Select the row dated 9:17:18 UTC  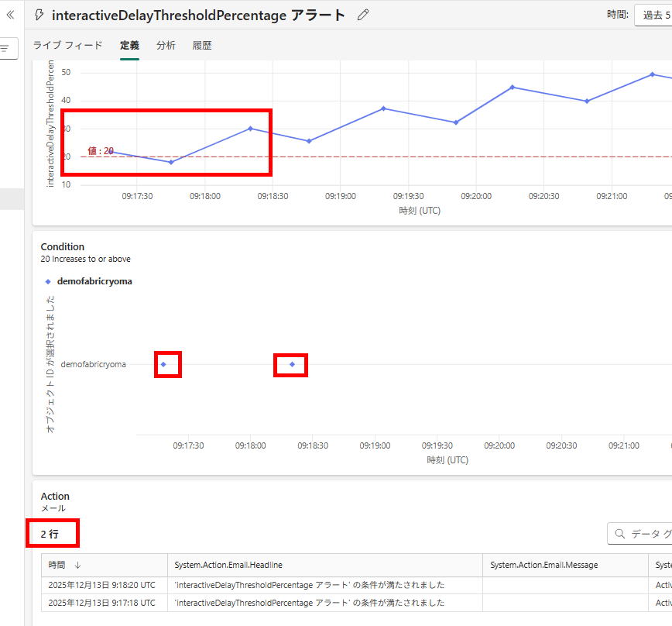357,603
